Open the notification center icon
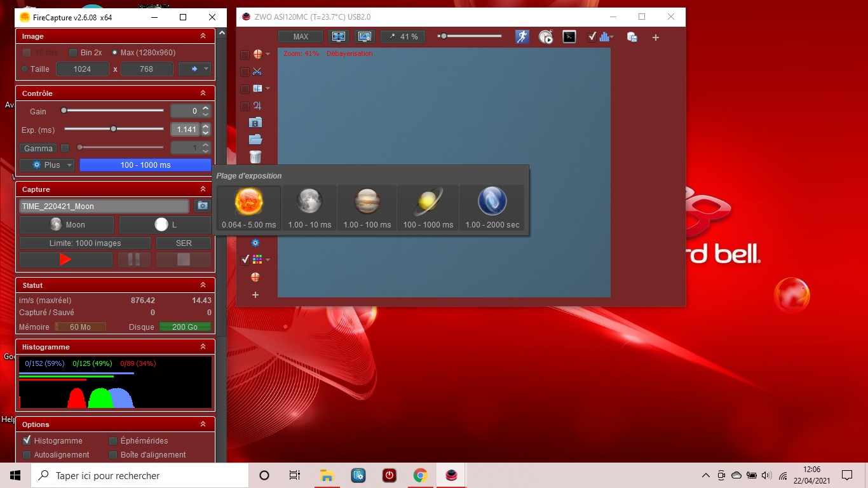This screenshot has width=868, height=488. (847, 475)
